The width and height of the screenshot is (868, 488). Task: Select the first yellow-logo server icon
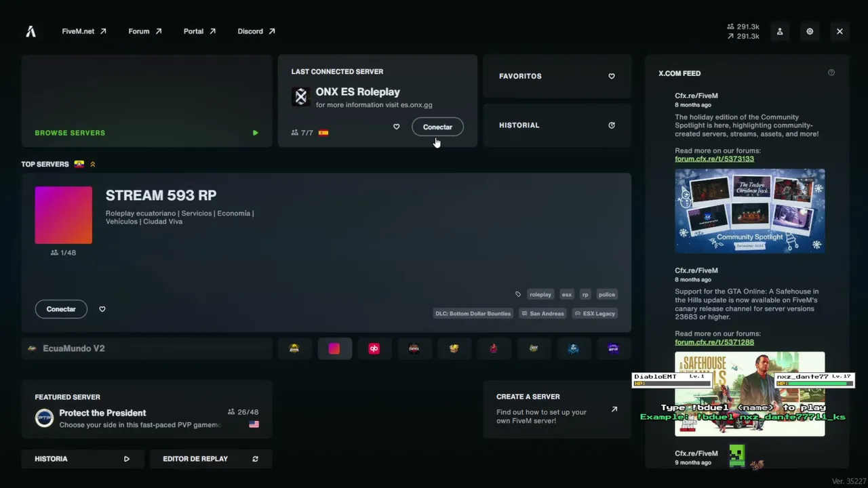click(294, 348)
